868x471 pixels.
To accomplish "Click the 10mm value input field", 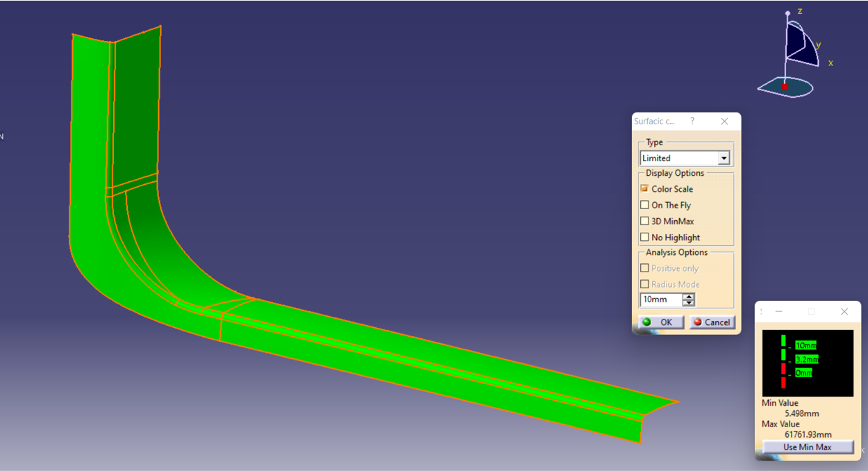I will [x=661, y=299].
